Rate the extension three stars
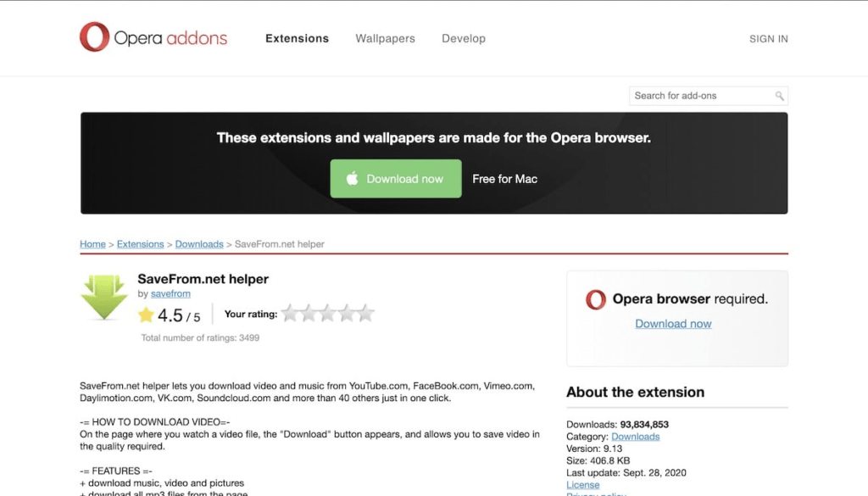 (x=327, y=314)
